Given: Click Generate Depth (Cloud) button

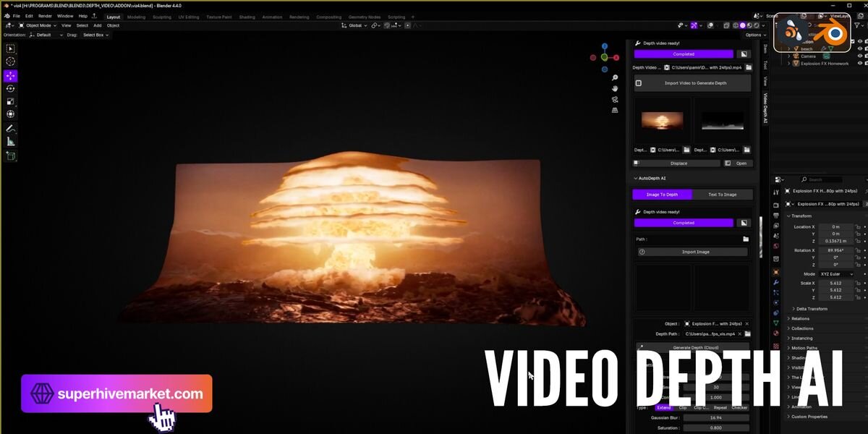Looking at the screenshot, I should [x=693, y=347].
